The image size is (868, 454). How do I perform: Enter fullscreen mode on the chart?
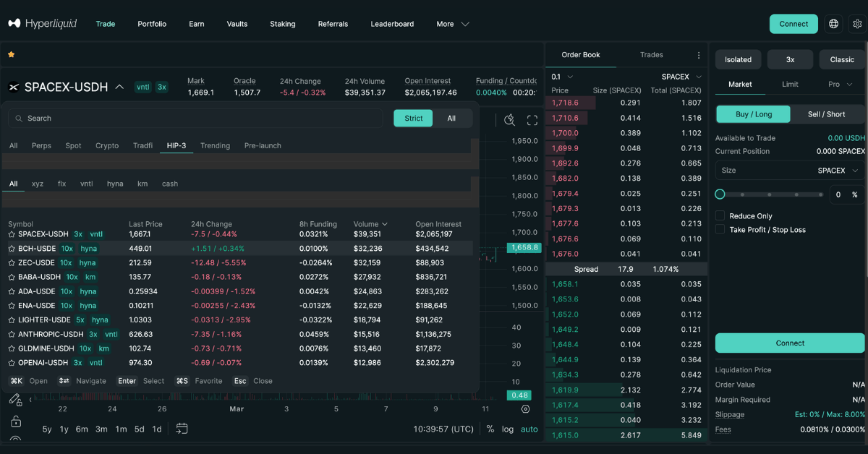click(x=533, y=121)
